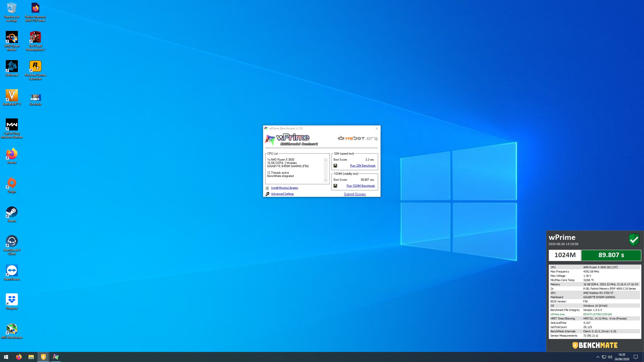Click the Install Missing Libraries icon
This screenshot has height=362, width=644.
click(x=267, y=188)
